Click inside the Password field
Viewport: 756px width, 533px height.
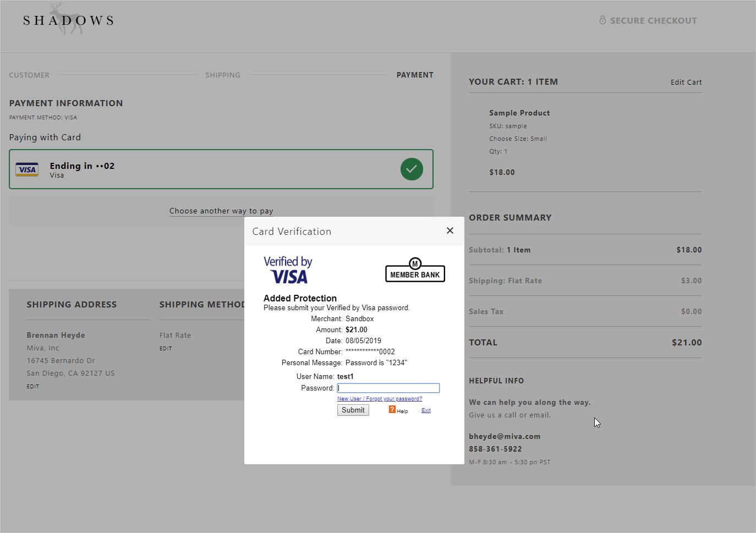pos(388,388)
